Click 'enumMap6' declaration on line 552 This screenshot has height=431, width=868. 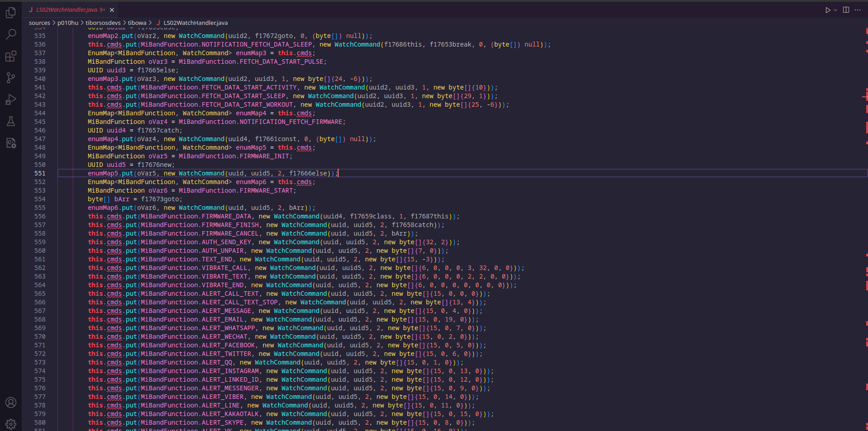click(251, 182)
